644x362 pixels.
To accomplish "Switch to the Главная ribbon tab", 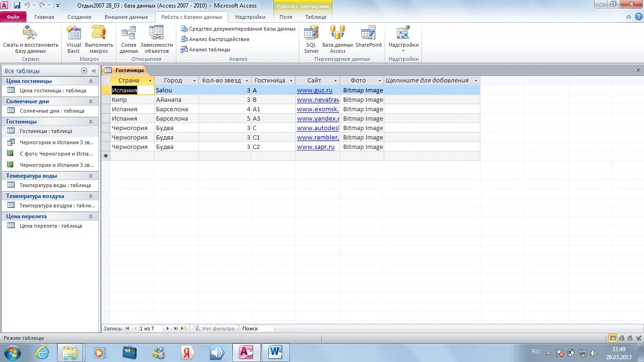I will [x=44, y=17].
